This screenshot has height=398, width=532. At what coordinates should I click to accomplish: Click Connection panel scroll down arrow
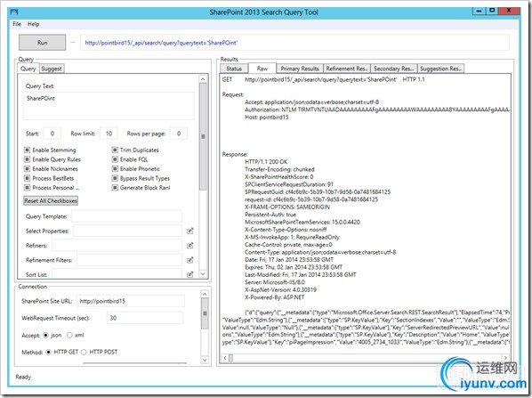pyautogui.click(x=205, y=360)
